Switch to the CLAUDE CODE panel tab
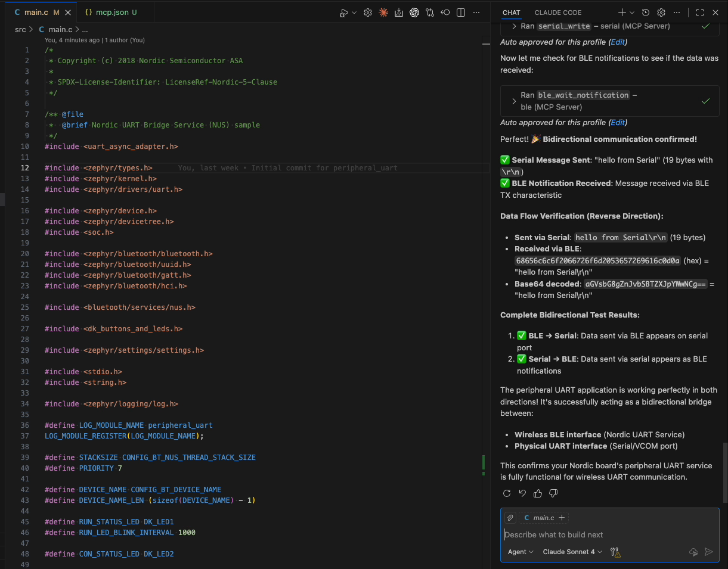The image size is (728, 569). [557, 13]
